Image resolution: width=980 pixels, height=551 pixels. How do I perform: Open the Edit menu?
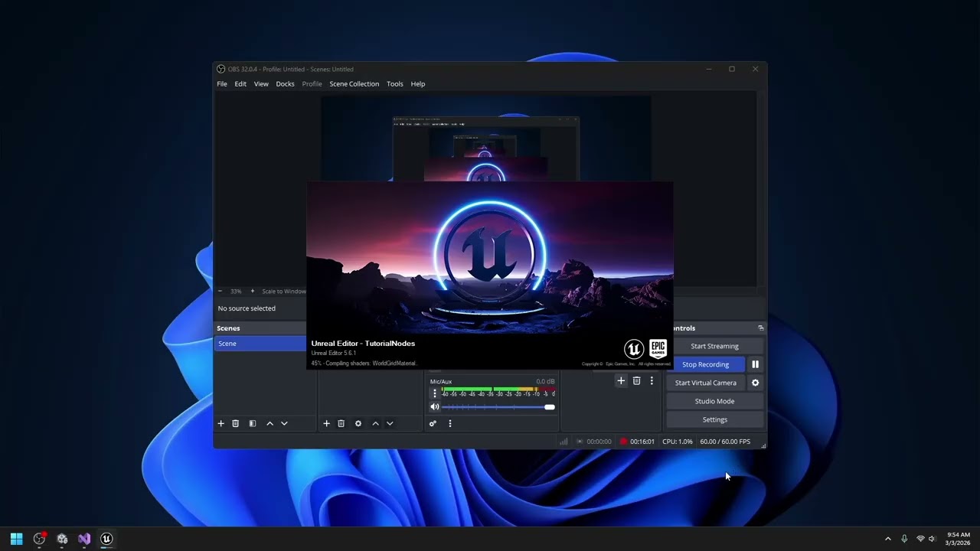tap(240, 83)
